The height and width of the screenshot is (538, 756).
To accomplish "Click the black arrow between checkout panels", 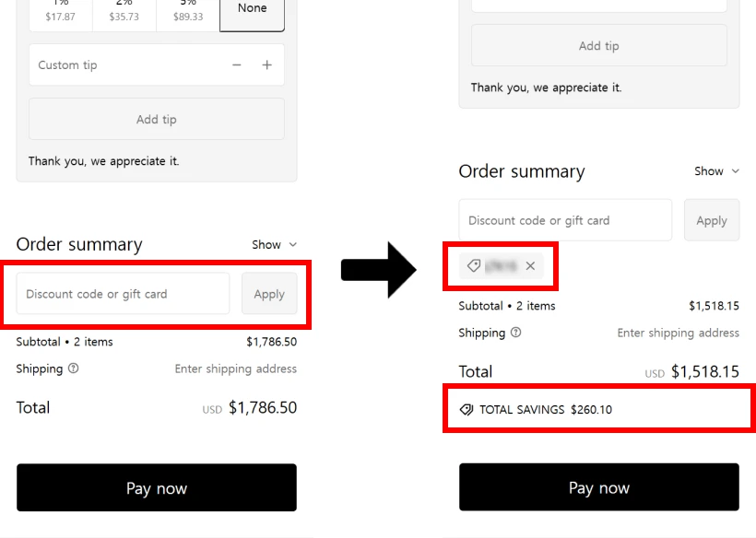I will pos(378,270).
